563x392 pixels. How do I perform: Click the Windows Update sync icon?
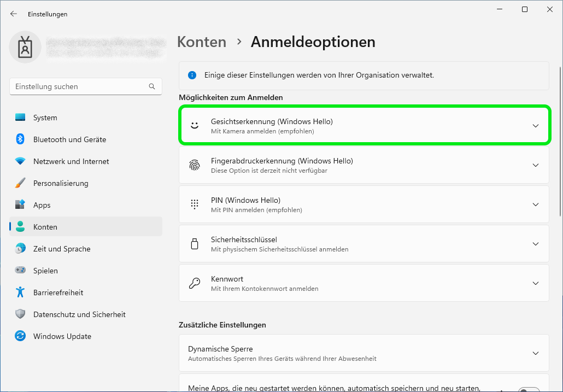[20, 336]
